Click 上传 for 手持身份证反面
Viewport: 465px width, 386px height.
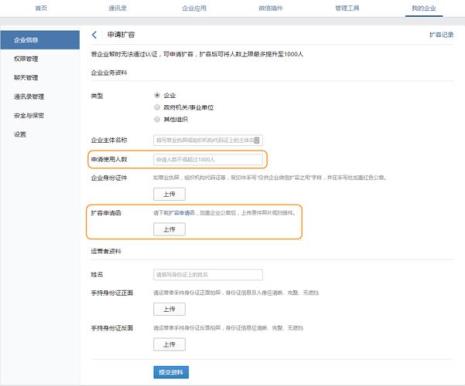[x=169, y=344]
